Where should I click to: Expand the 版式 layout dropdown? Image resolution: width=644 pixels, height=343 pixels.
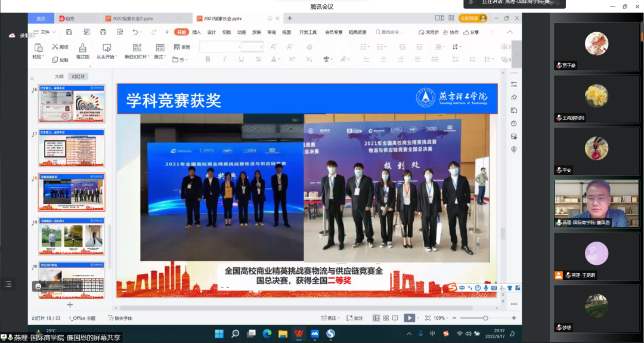point(160,57)
